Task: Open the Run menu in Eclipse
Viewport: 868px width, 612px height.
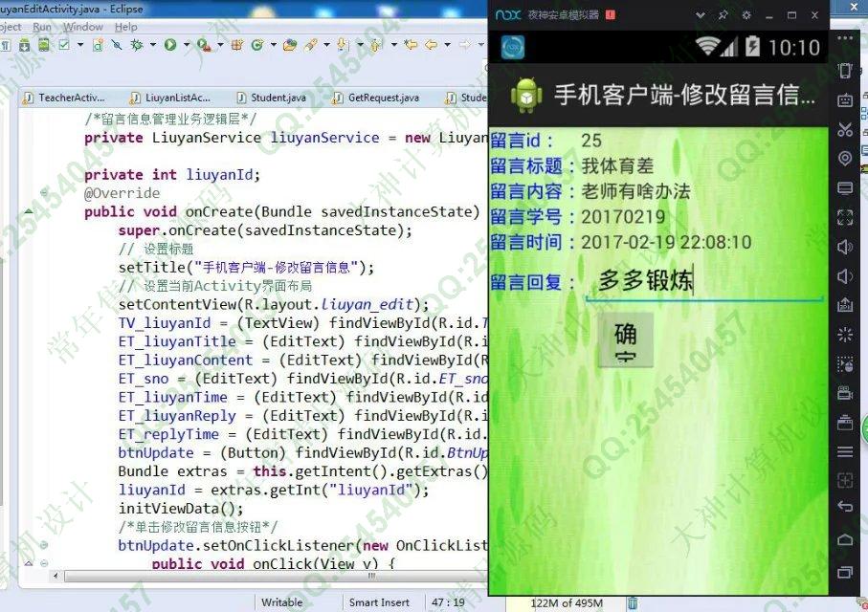Action: [x=42, y=27]
